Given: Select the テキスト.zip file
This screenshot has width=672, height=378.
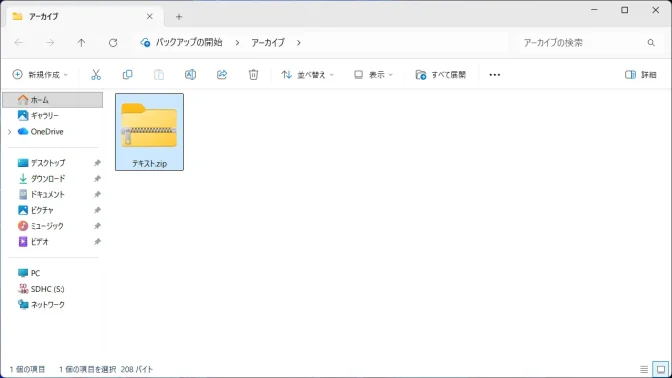Looking at the screenshot, I should pyautogui.click(x=149, y=132).
